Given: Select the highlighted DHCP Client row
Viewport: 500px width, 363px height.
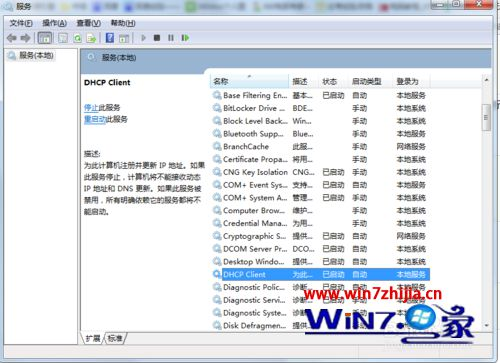Looking at the screenshot, I should coord(321,274).
